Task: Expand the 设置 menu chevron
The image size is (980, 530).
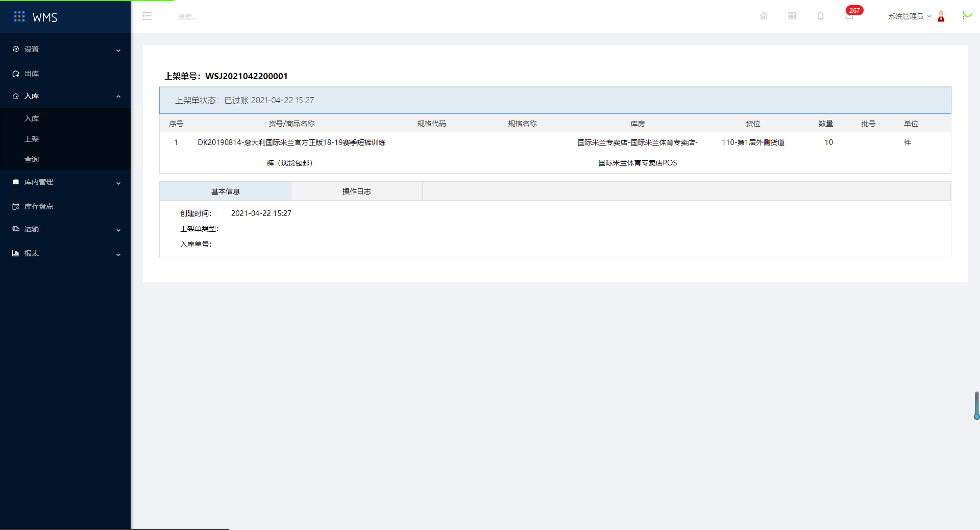Action: point(118,50)
